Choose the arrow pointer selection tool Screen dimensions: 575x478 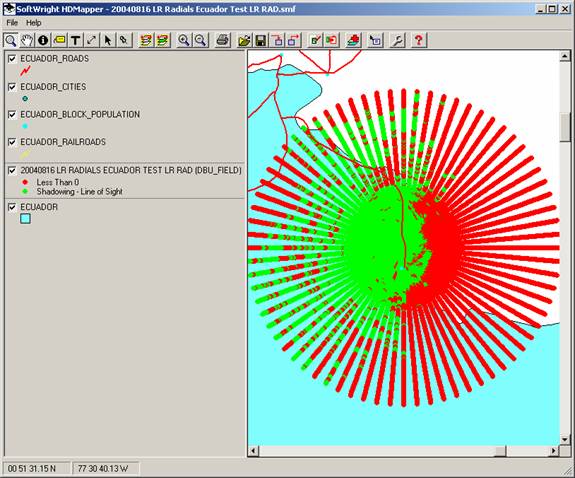[107, 40]
